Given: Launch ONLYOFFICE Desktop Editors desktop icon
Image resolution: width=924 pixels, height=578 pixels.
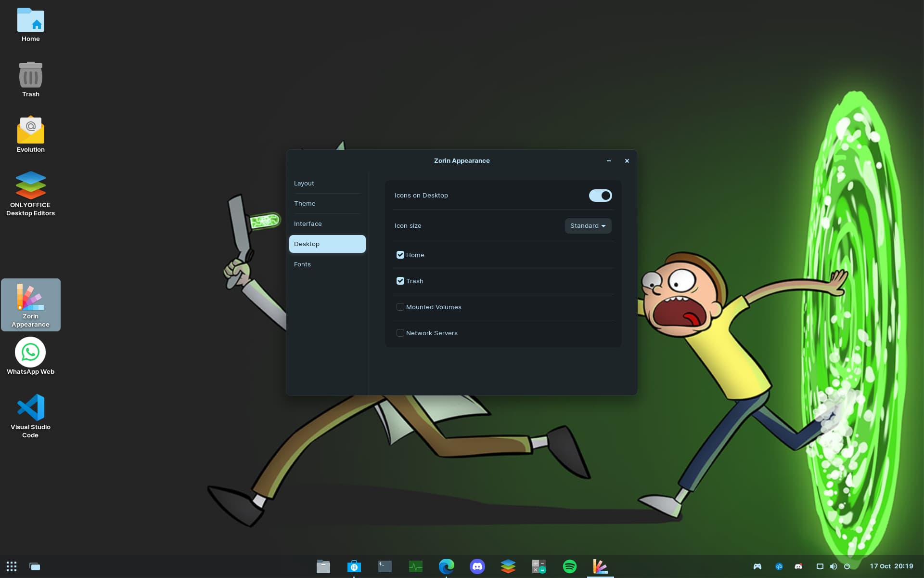Looking at the screenshot, I should point(31,194).
